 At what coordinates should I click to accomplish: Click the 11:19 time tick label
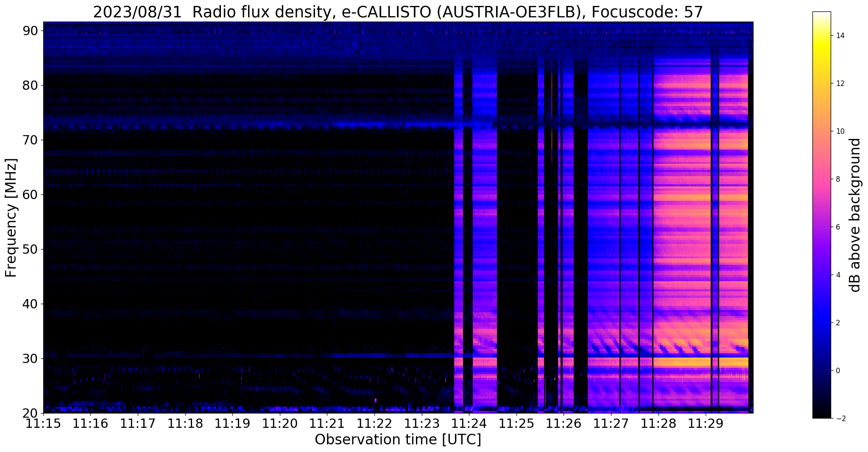pyautogui.click(x=232, y=424)
